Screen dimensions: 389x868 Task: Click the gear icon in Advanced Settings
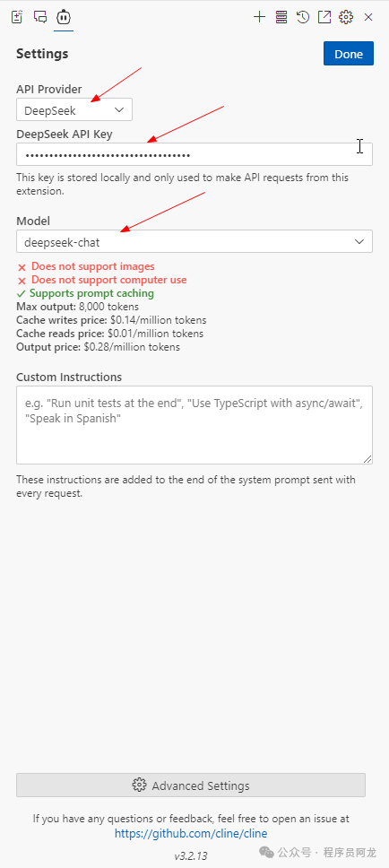(x=139, y=785)
